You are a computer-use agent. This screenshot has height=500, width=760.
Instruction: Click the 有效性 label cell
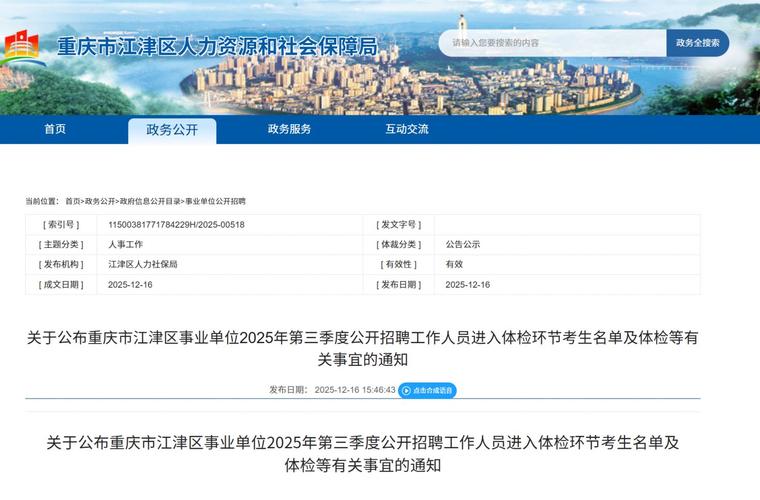(398, 265)
